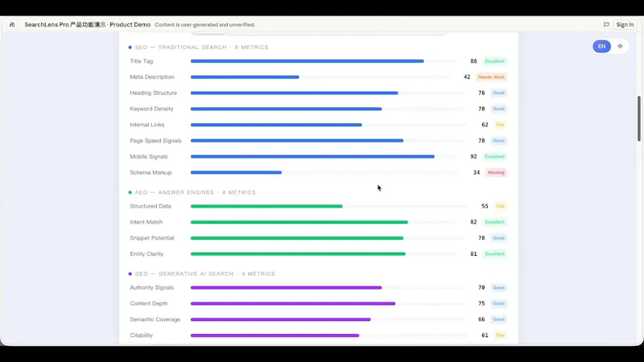Screen dimensions: 644x362
Task: Select the Internal Links metric label
Action: click(x=147, y=125)
